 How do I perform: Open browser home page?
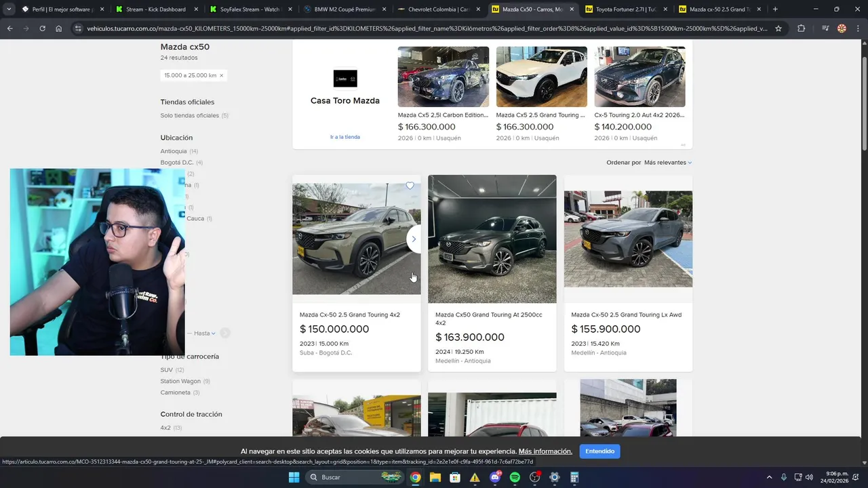click(59, 28)
